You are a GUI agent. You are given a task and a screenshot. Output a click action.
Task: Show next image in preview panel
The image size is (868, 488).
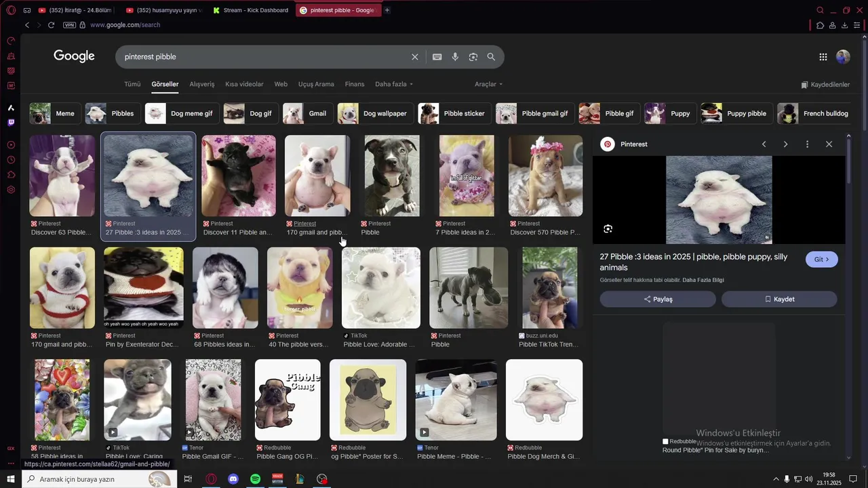[785, 144]
